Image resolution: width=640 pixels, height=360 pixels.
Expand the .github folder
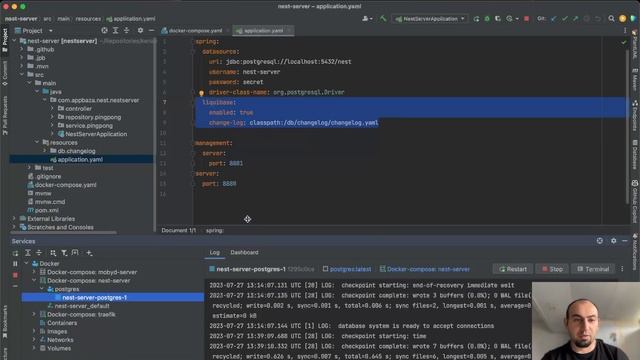(22, 49)
